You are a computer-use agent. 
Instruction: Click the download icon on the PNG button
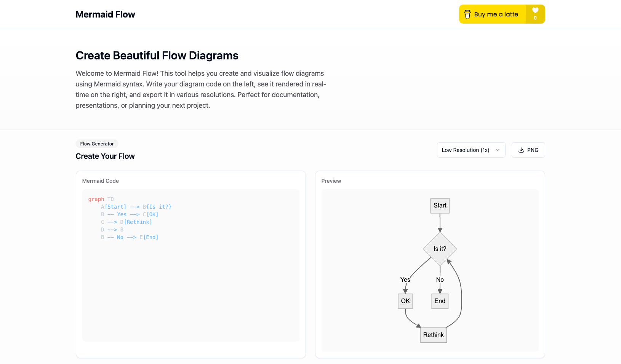(521, 150)
